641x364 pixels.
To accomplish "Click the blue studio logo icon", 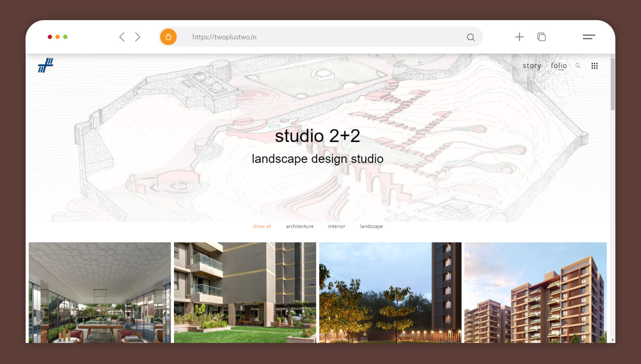I will (x=45, y=65).
